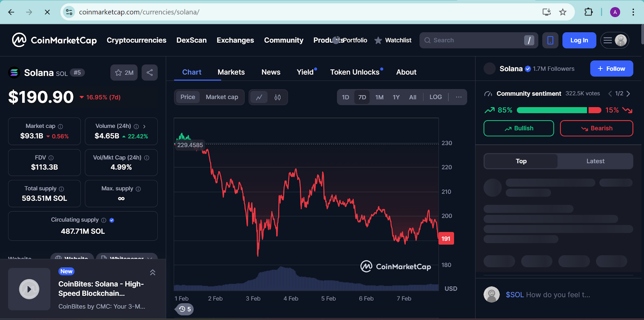The height and width of the screenshot is (320, 644).
Task: Expand Volume (24h) details chevron
Action: pyautogui.click(x=144, y=126)
